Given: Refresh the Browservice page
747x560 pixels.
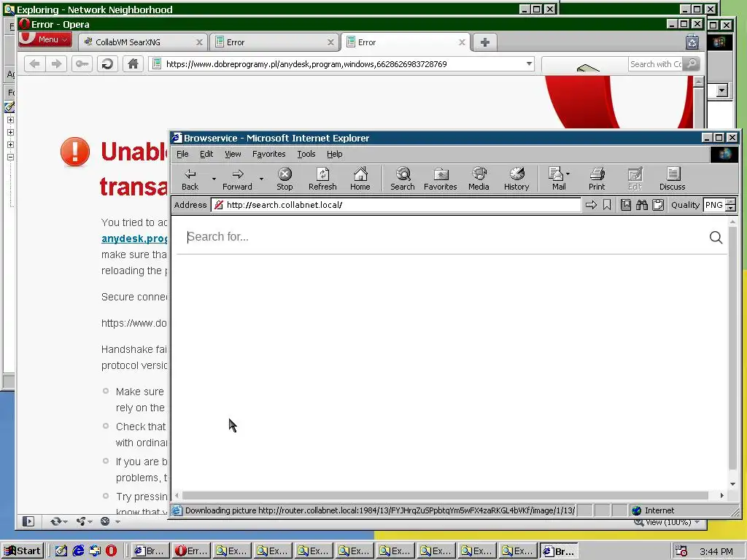Looking at the screenshot, I should point(322,179).
